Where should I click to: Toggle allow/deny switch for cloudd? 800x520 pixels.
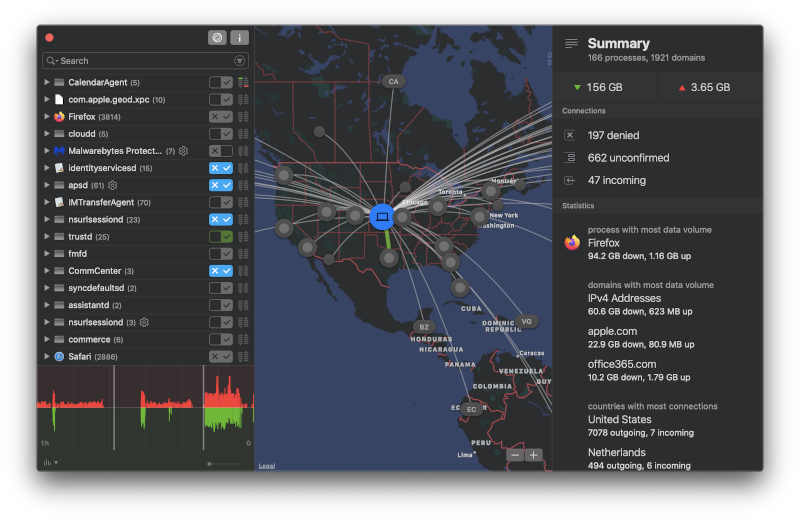[221, 134]
